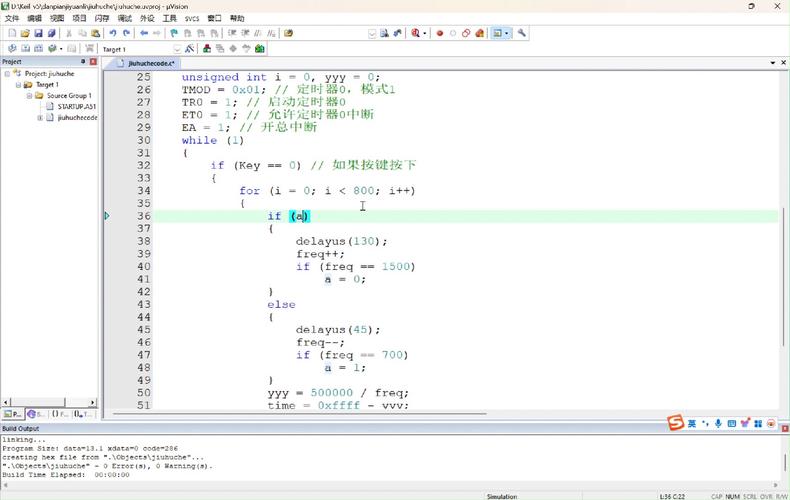Click the Kill all breakpoints icon
Viewport: 790px width, 500px height.
pos(479,33)
